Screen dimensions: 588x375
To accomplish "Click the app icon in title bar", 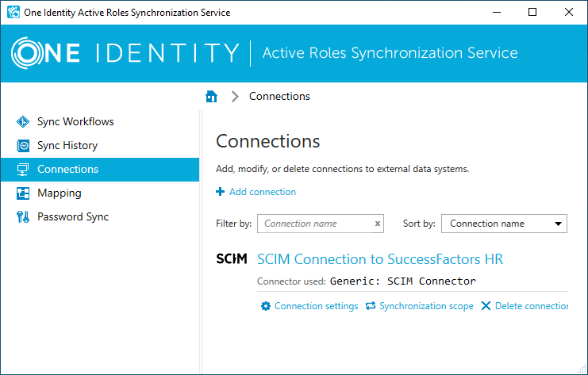I will click(13, 13).
